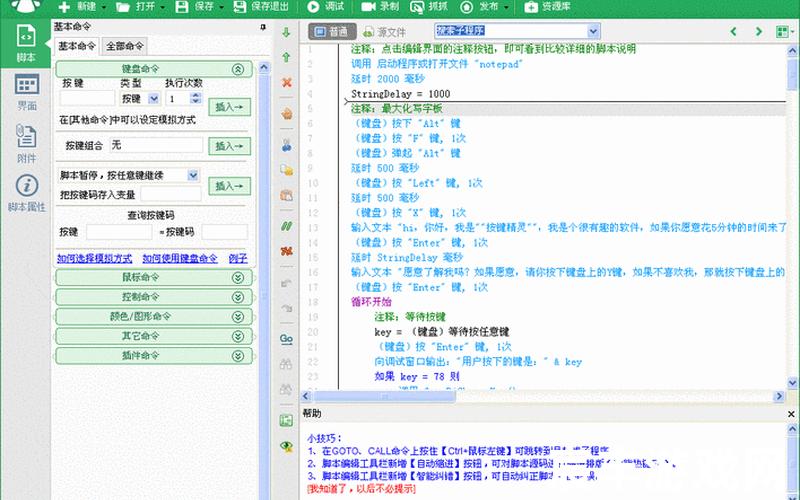Click the green eye icon in the editor toolbar
Screen dimensions: 800x500
click(286, 446)
